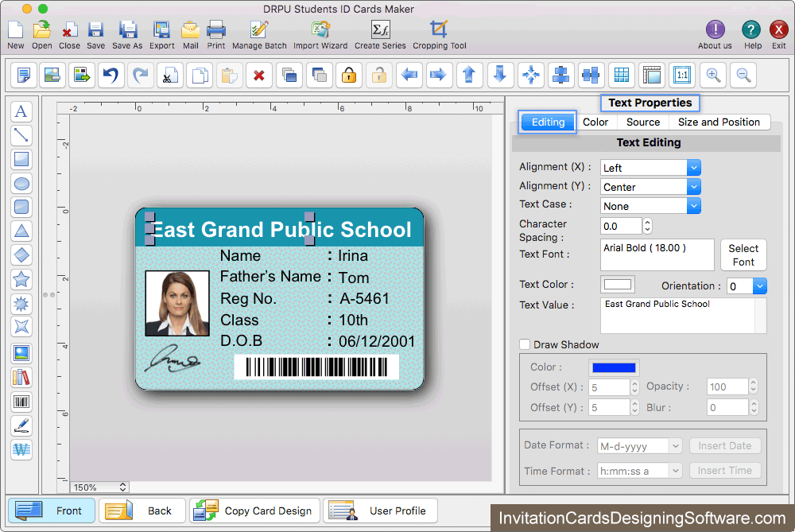Adjust the Character Spacing stepper
Image resolution: width=795 pixels, height=532 pixels.
coord(647,226)
